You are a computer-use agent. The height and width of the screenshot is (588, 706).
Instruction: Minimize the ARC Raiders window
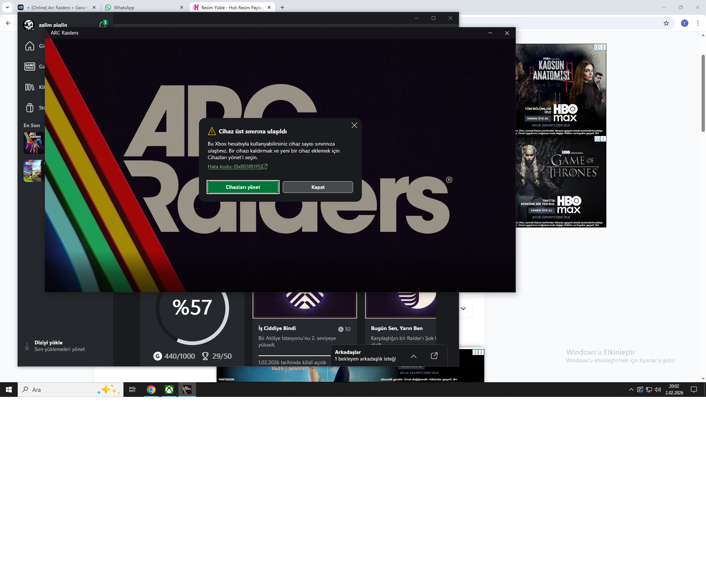coord(490,33)
